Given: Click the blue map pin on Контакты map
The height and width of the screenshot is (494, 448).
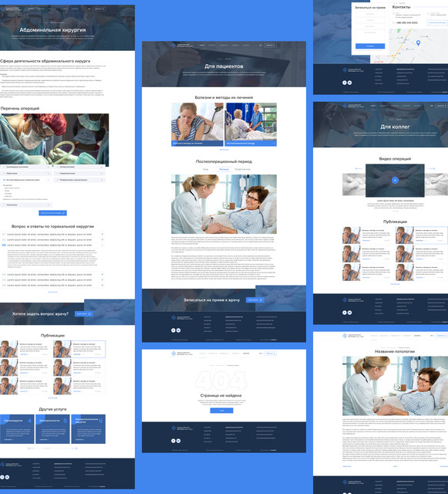Looking at the screenshot, I should click(418, 43).
